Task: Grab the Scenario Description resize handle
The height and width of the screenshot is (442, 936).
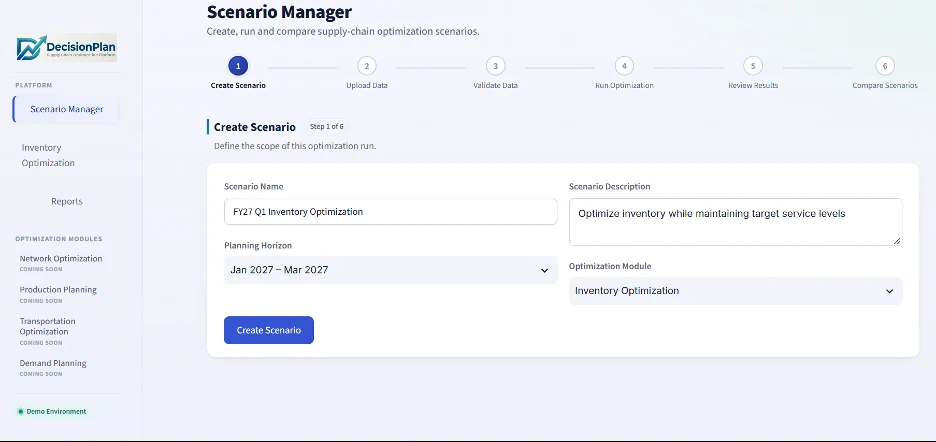Action: 897,240
